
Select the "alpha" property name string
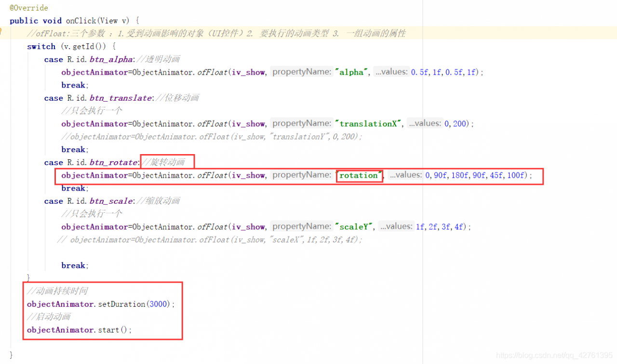[x=352, y=72]
